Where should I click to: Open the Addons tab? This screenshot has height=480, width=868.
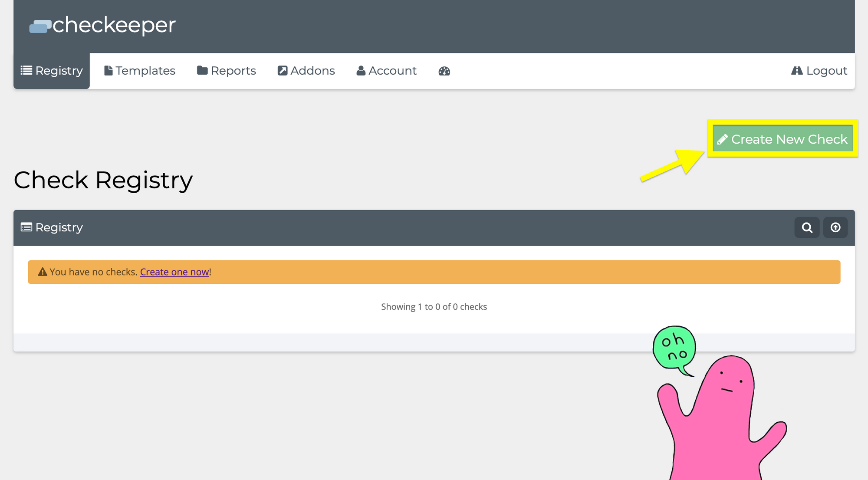tap(306, 71)
